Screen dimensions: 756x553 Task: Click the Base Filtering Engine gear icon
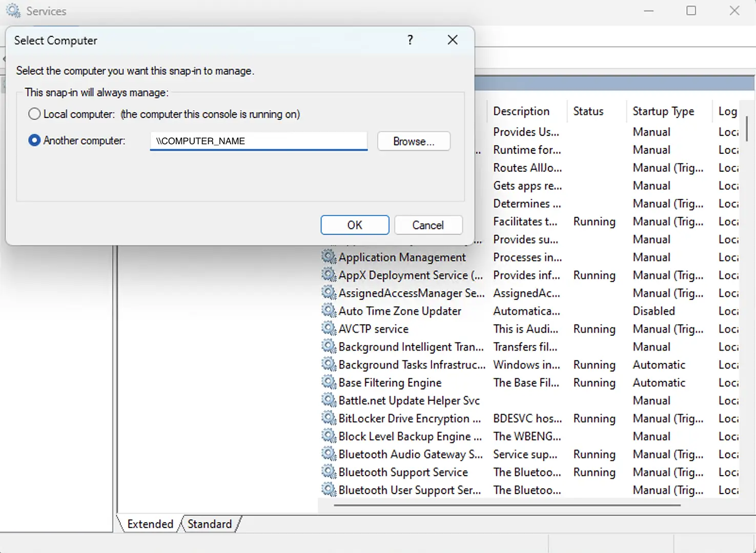(329, 382)
